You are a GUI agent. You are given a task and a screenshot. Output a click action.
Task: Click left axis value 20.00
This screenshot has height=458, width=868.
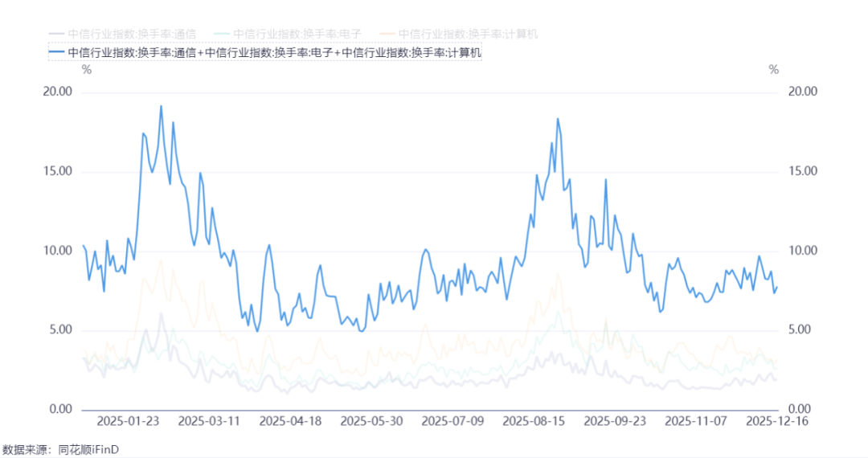point(58,92)
